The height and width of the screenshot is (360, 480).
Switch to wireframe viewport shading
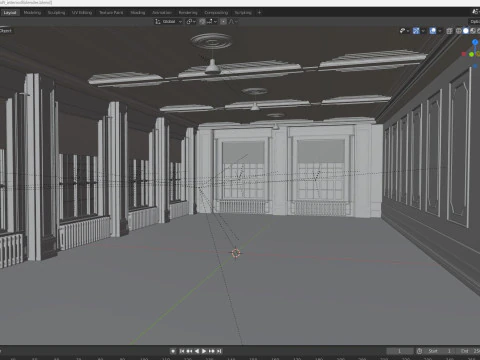pos(459,31)
